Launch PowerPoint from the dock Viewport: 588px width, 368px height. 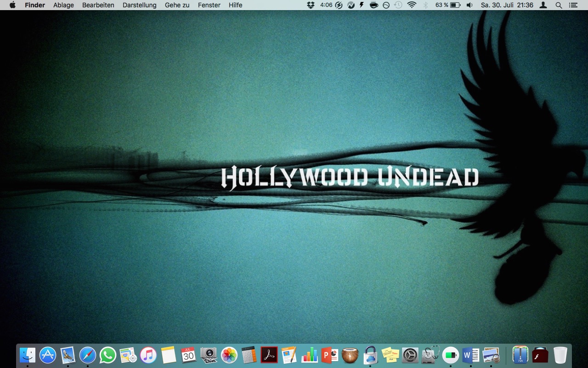pyautogui.click(x=330, y=355)
